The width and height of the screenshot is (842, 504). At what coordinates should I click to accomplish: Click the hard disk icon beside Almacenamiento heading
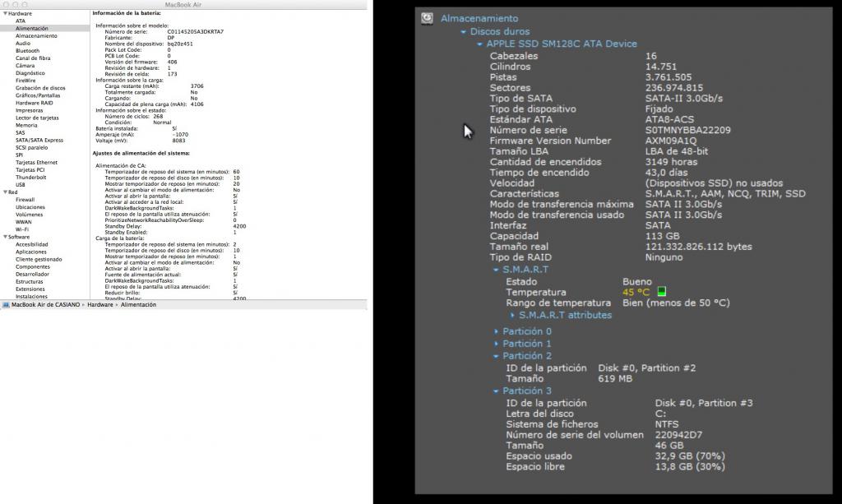(427, 18)
